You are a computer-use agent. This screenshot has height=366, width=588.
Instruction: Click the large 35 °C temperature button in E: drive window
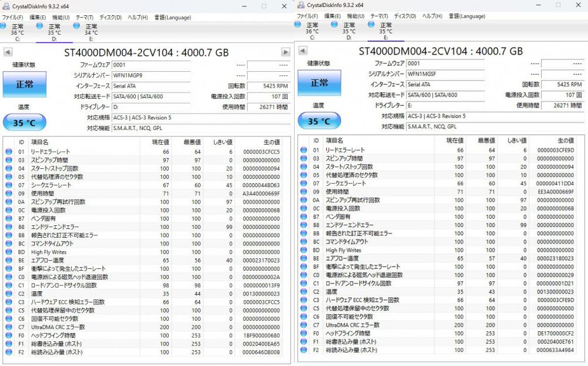[x=319, y=121]
